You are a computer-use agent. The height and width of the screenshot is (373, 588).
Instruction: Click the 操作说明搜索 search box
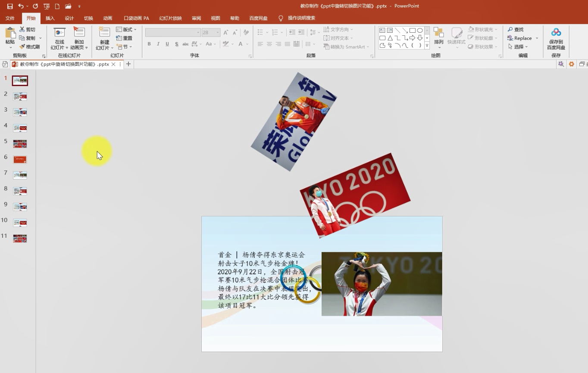click(x=301, y=18)
